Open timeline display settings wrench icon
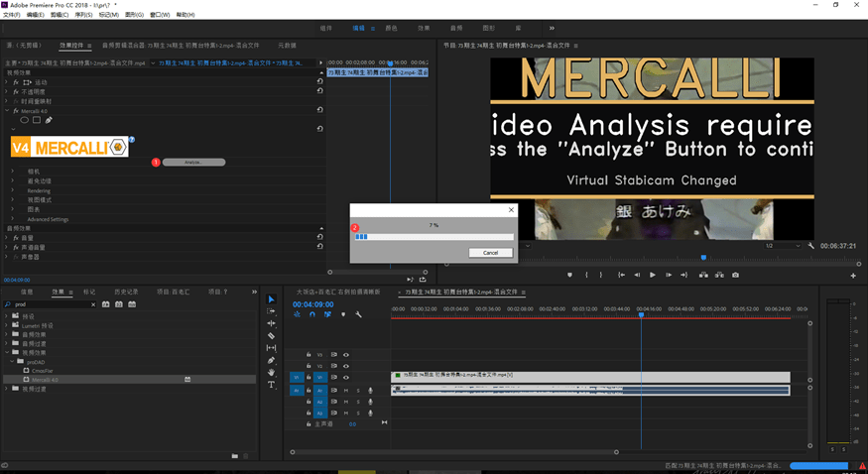Viewport: 868px width, 474px height. (x=358, y=314)
